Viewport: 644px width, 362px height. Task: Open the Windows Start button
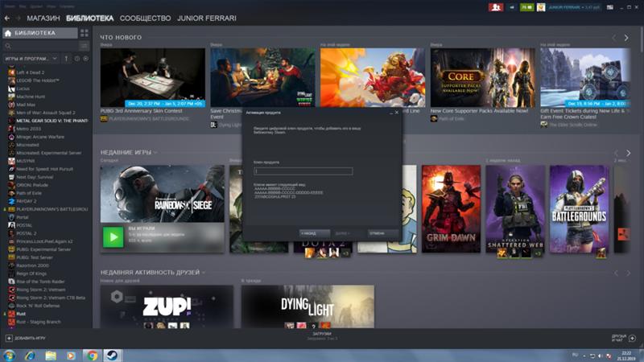point(9,356)
